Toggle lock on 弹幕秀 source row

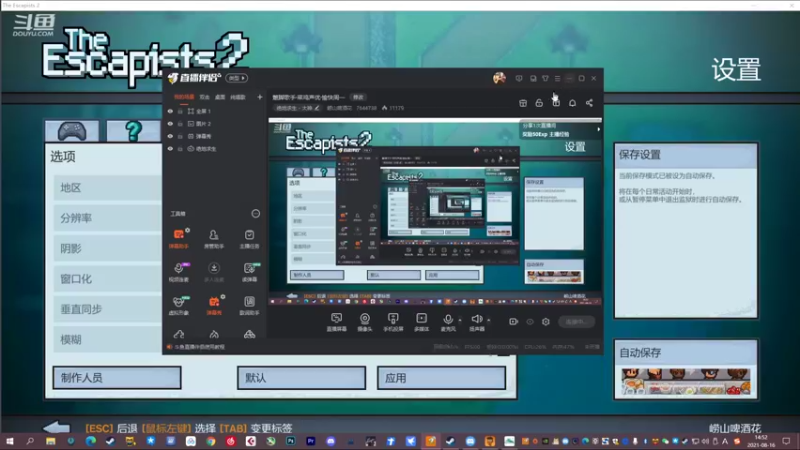(x=180, y=136)
